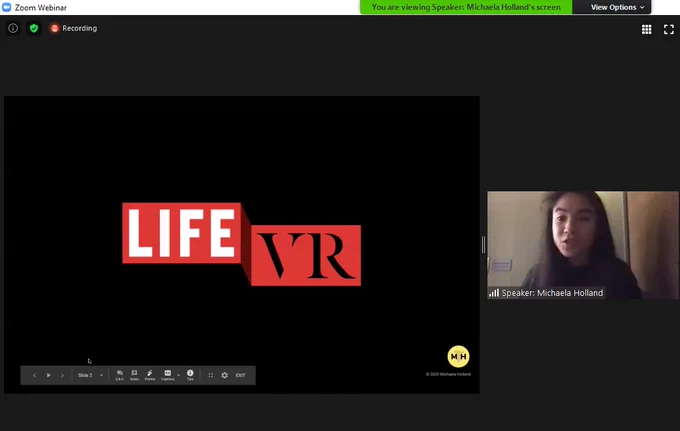The width and height of the screenshot is (680, 431).
Task: Click EXIT to leave slideshow
Action: click(x=241, y=375)
